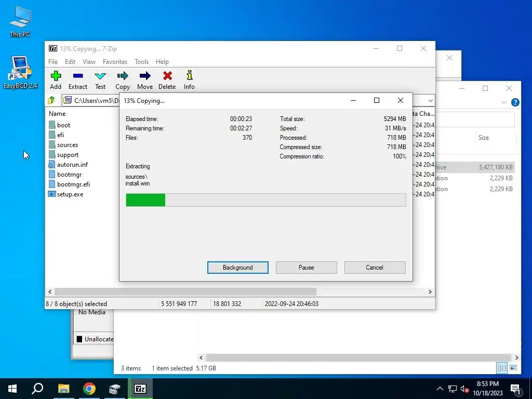The width and height of the screenshot is (532, 399).
Task: Select the 5,427,180 KB file row
Action: coord(475,167)
